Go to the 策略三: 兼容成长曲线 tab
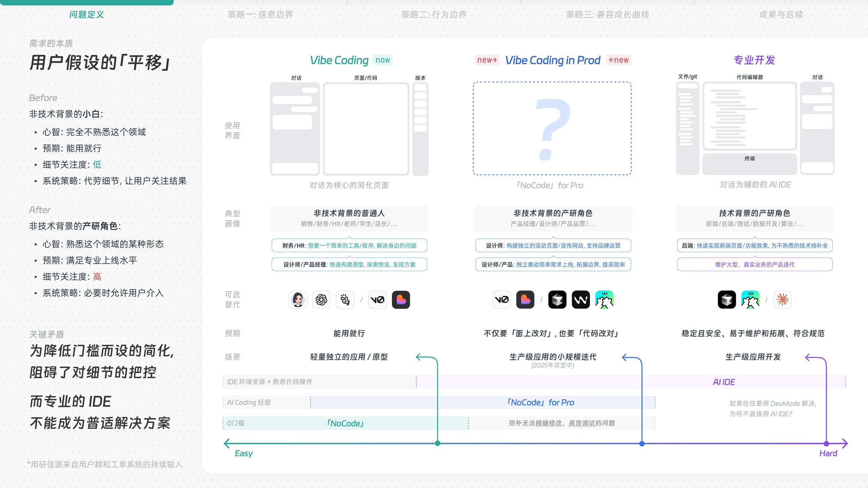The width and height of the screenshot is (868, 488). tap(607, 15)
